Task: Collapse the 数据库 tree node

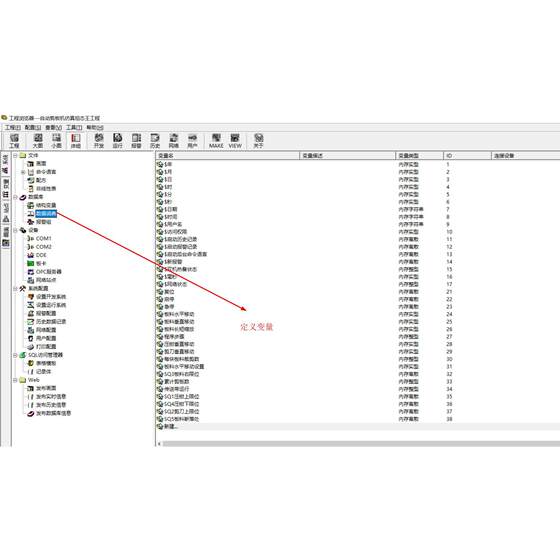Action: (15, 197)
